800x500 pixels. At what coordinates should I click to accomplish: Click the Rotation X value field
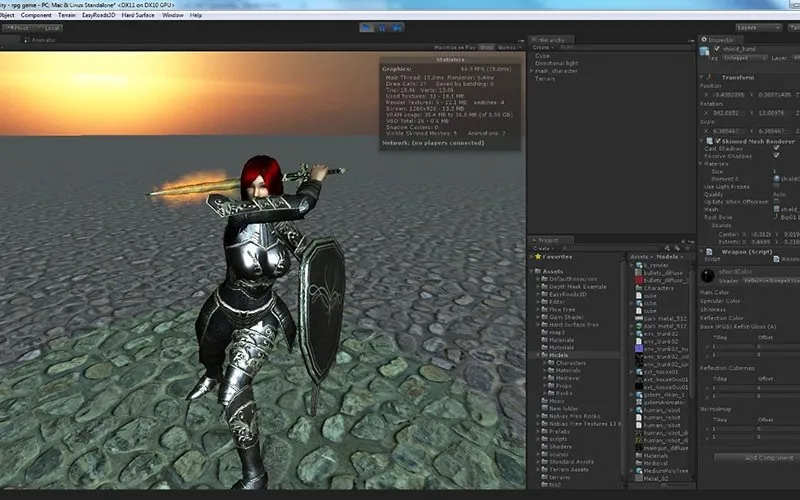click(730, 113)
